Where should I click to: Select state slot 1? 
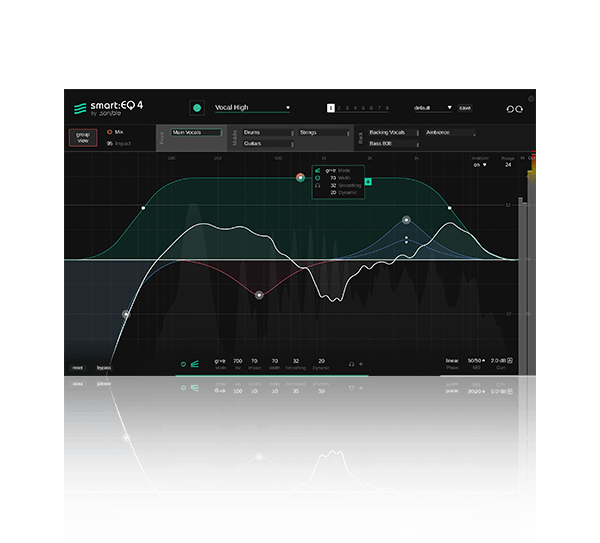331,108
